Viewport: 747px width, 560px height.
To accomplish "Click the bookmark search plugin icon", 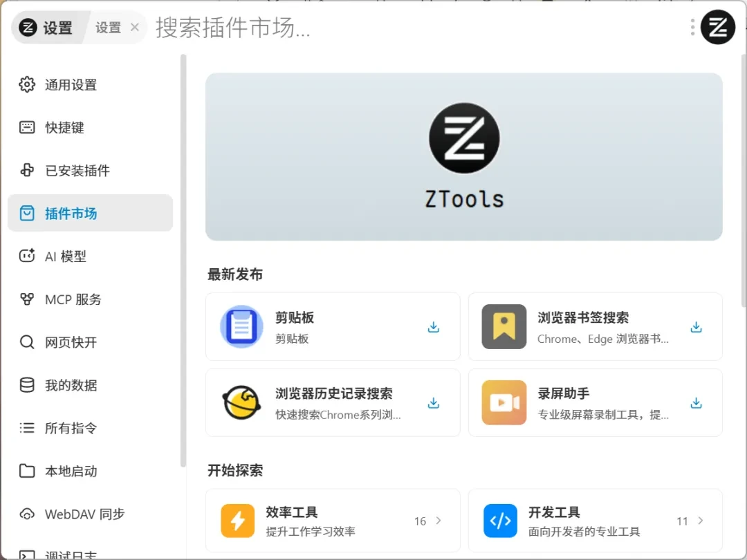I will click(x=504, y=326).
